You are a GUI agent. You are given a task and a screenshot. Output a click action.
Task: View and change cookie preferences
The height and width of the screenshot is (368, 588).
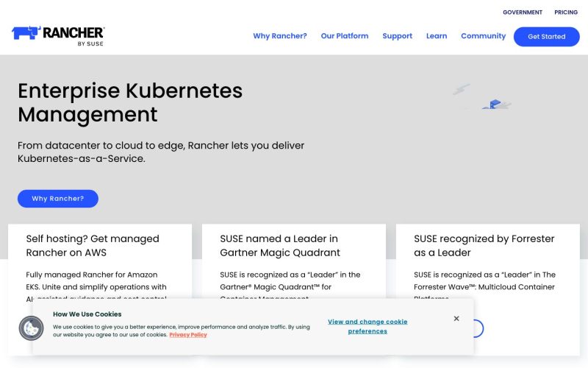pyautogui.click(x=367, y=326)
